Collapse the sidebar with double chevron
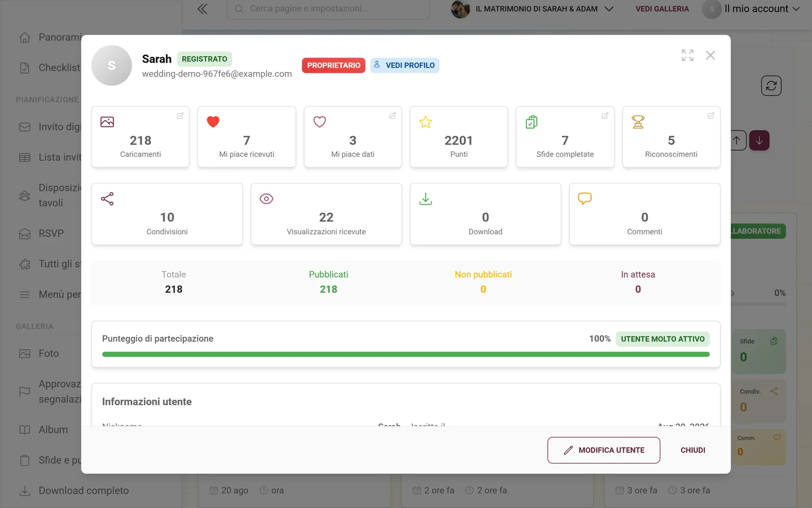The width and height of the screenshot is (812, 508). tap(202, 8)
